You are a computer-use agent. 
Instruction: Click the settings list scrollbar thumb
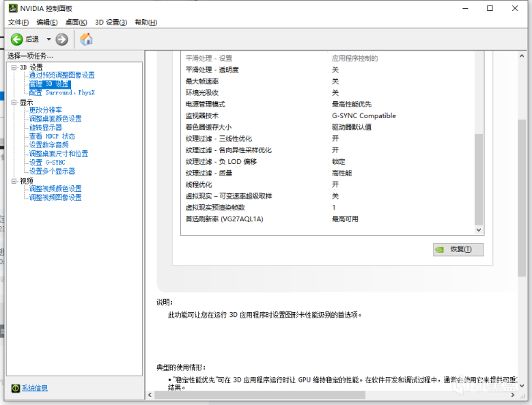479,180
